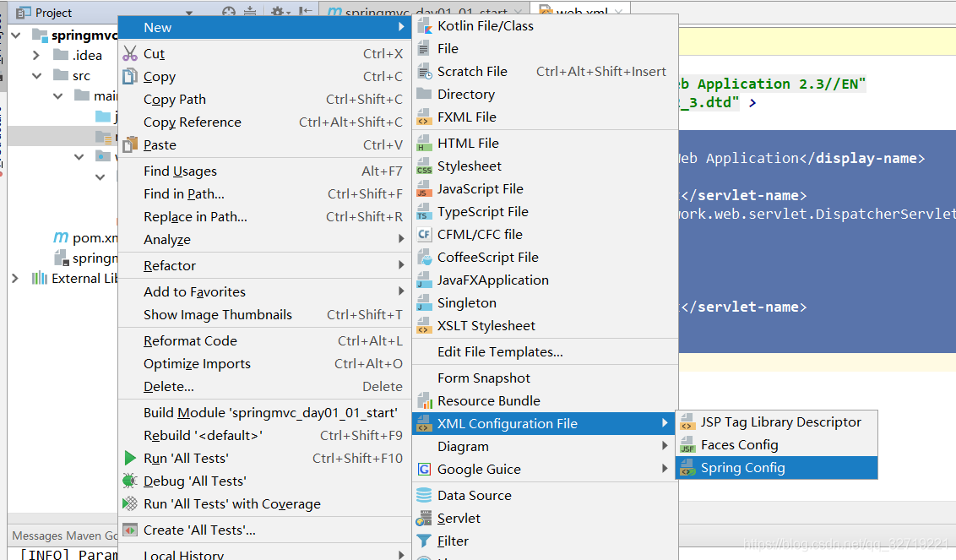Choose Copy Path from context menu
Image resolution: width=956 pixels, height=560 pixels.
pyautogui.click(x=264, y=100)
